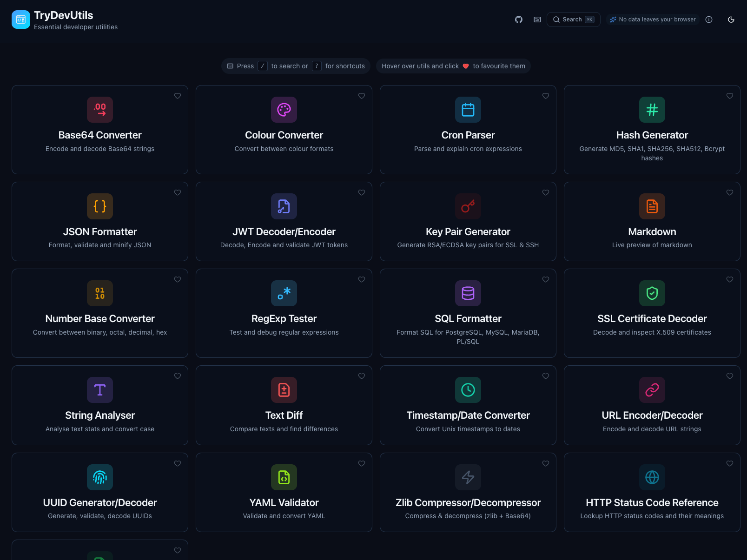Image resolution: width=747 pixels, height=560 pixels.
Task: Open the Number Base Converter binary icon
Action: pos(100,293)
